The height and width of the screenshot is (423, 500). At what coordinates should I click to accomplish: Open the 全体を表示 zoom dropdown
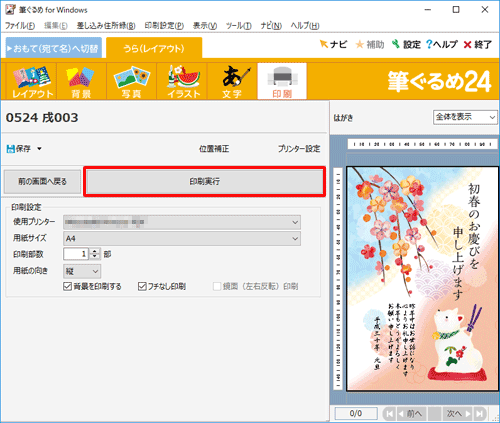(465, 117)
